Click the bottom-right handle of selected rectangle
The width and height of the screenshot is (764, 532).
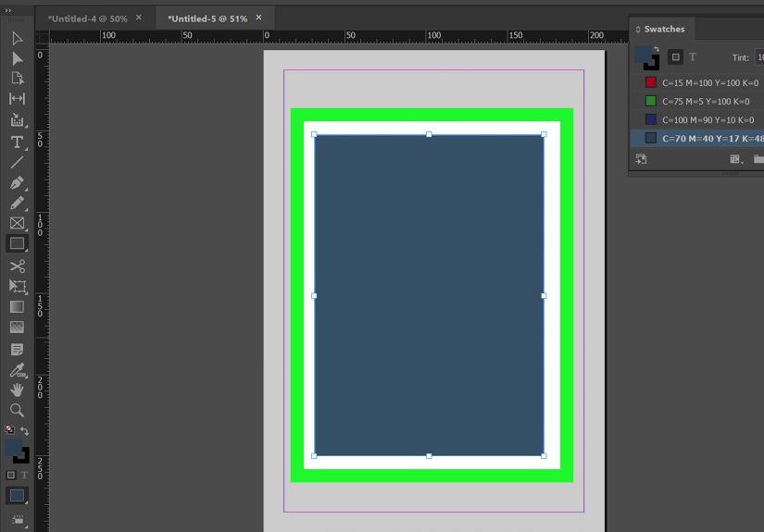544,456
